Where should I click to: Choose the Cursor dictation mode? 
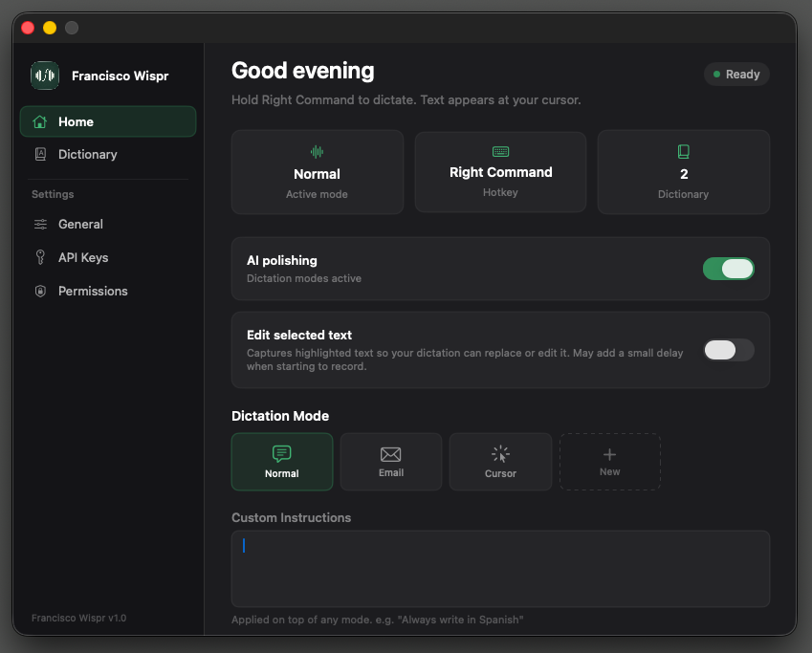pyautogui.click(x=500, y=462)
